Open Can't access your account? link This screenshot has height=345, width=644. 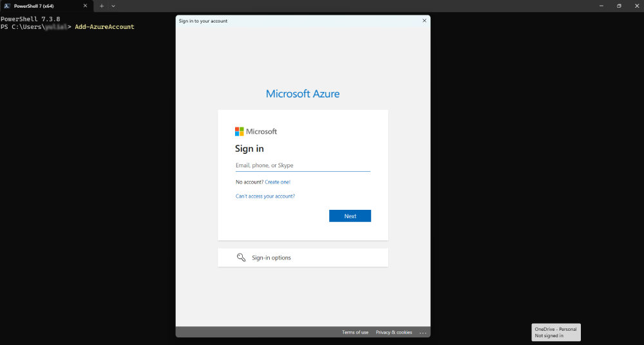[265, 196]
